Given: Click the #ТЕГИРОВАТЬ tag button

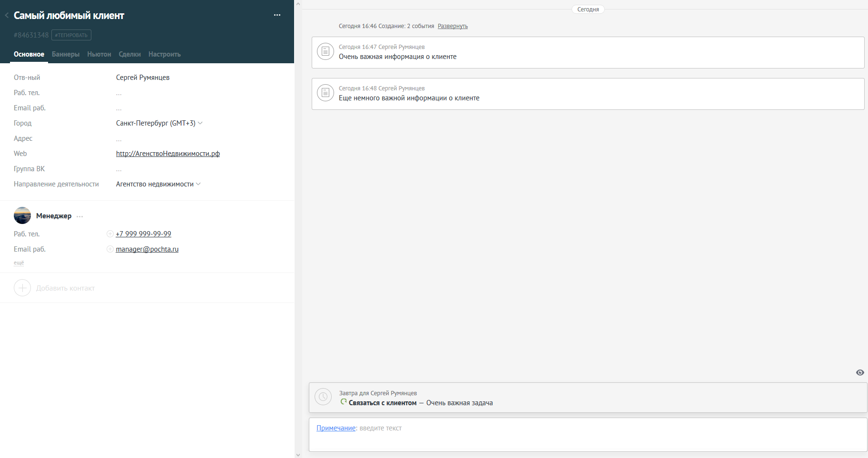Looking at the screenshot, I should [x=71, y=35].
